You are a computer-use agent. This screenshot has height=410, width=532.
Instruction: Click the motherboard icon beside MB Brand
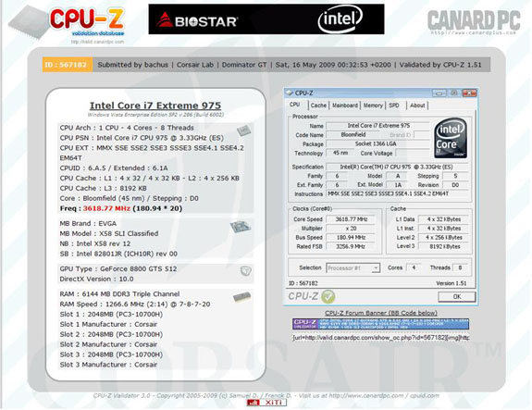point(241,227)
